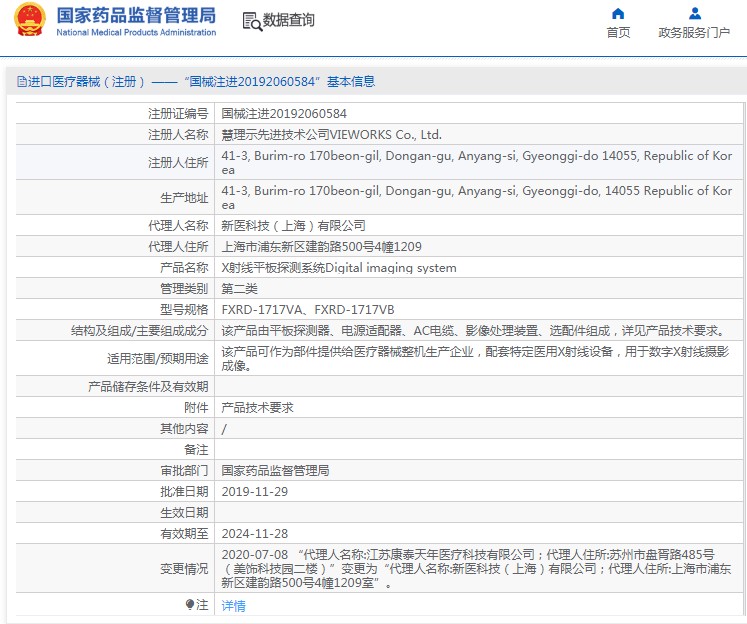Click the 代理人住所 label cell
The image size is (747, 624).
(115, 246)
